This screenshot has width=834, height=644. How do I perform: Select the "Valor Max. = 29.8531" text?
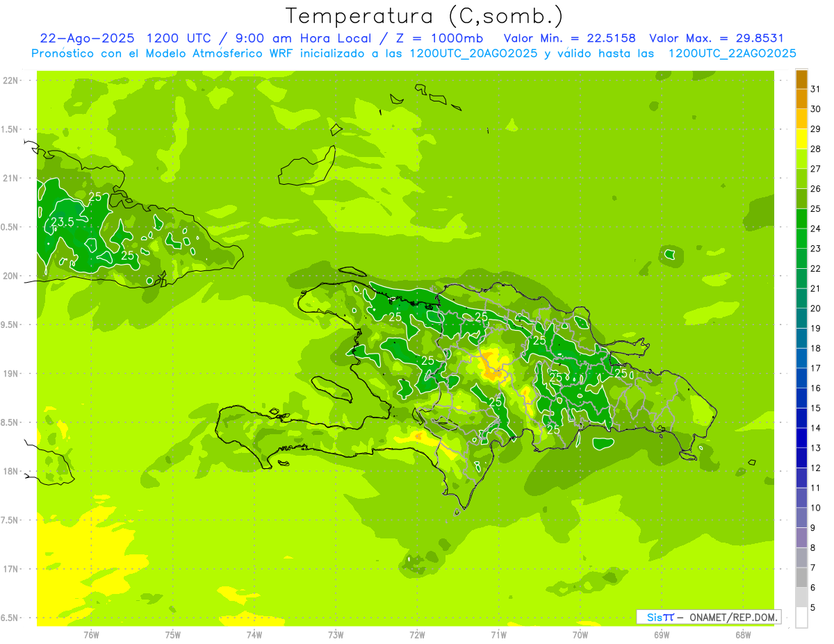click(x=716, y=38)
